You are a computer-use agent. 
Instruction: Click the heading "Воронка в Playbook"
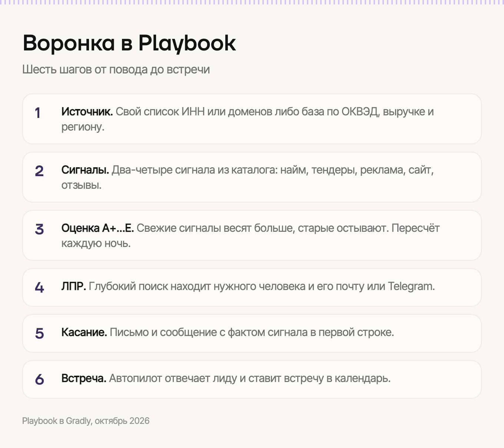click(x=129, y=43)
